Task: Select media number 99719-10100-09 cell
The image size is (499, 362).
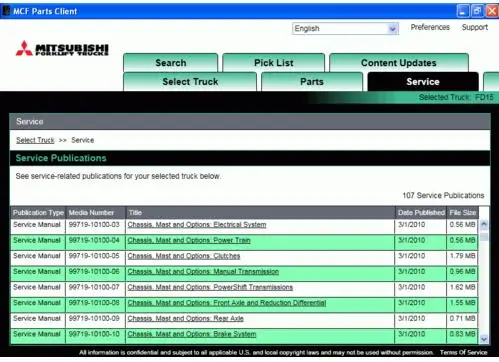Action: (x=95, y=320)
